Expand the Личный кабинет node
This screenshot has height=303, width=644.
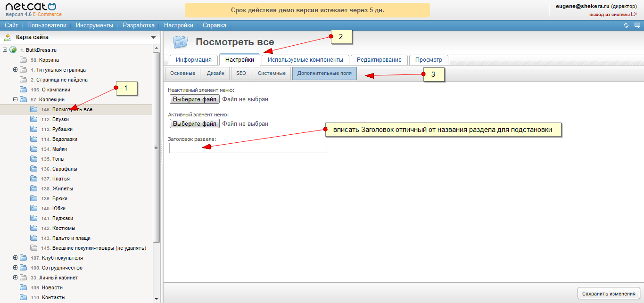[16, 278]
